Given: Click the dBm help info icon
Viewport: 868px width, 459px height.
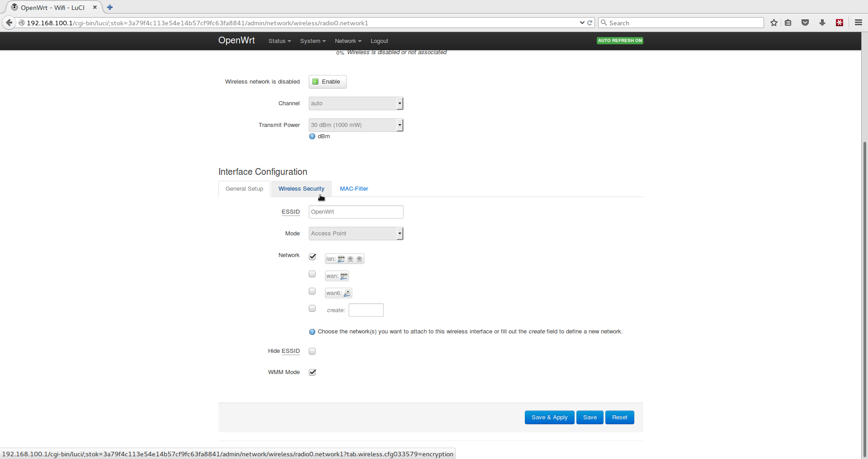Looking at the screenshot, I should (x=312, y=136).
